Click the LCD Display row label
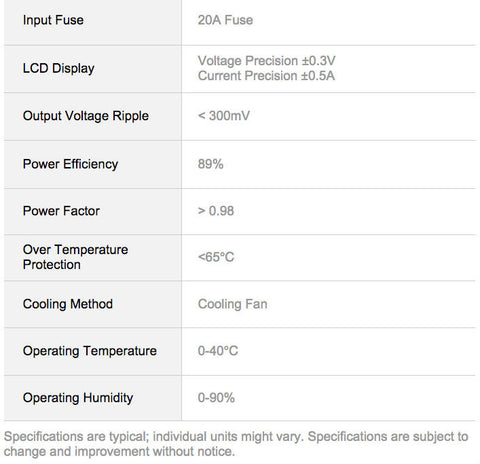The height and width of the screenshot is (464, 480). (58, 68)
